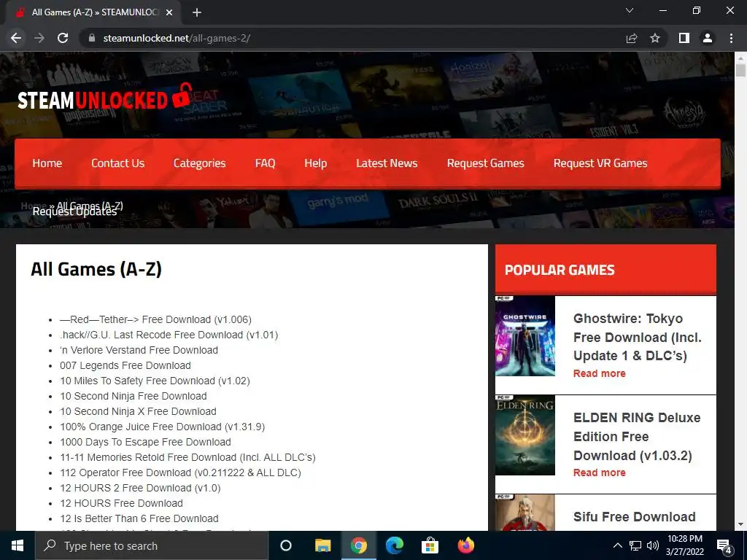Click the page scroll up arrow
This screenshot has height=560, width=747.
(740, 57)
